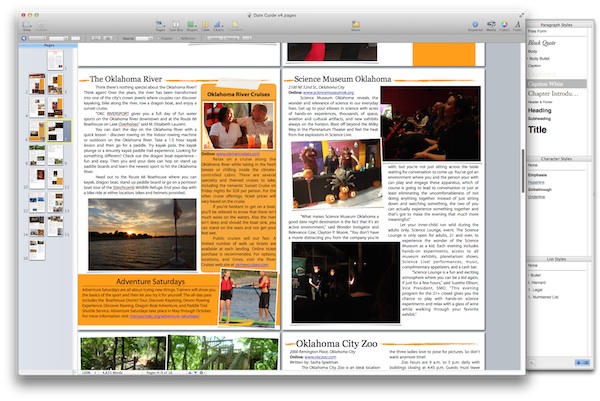
Task: Open the Colors picker
Action: click(x=504, y=26)
